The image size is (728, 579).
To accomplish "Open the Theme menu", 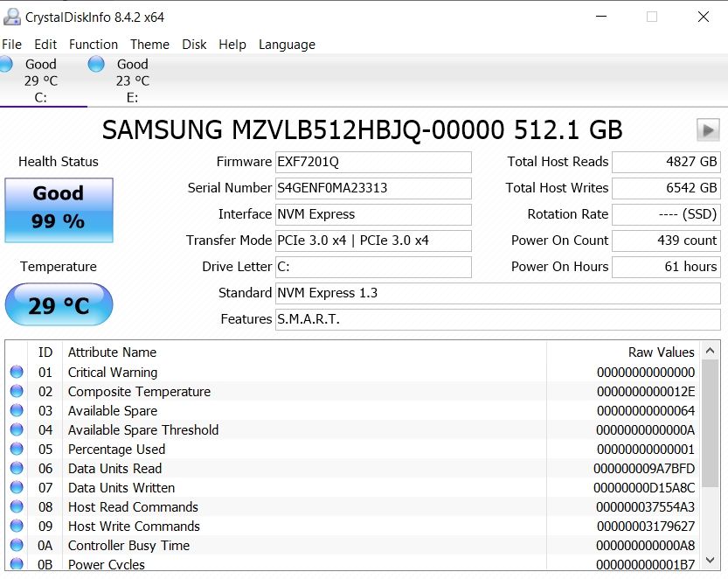I will (x=149, y=45).
